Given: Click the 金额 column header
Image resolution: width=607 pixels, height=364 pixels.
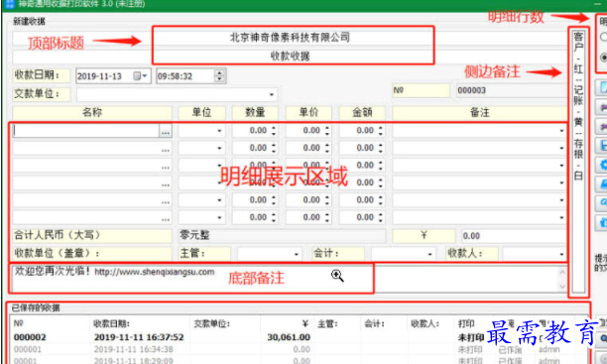Looking at the screenshot, I should pyautogui.click(x=362, y=113).
